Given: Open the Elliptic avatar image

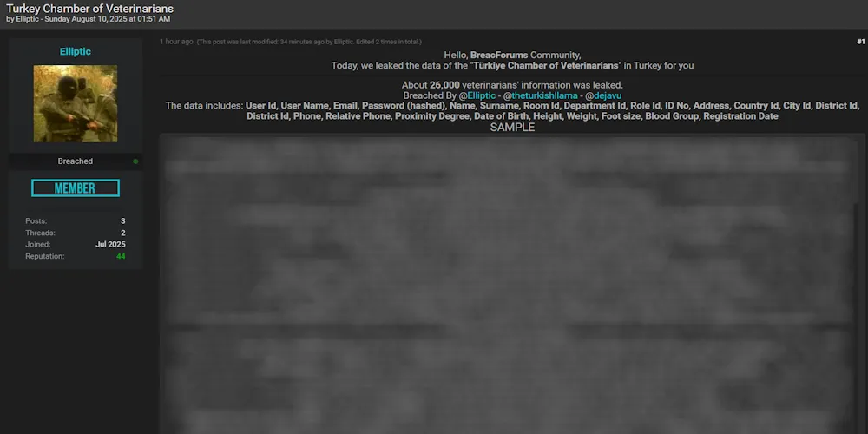Looking at the screenshot, I should point(76,103).
